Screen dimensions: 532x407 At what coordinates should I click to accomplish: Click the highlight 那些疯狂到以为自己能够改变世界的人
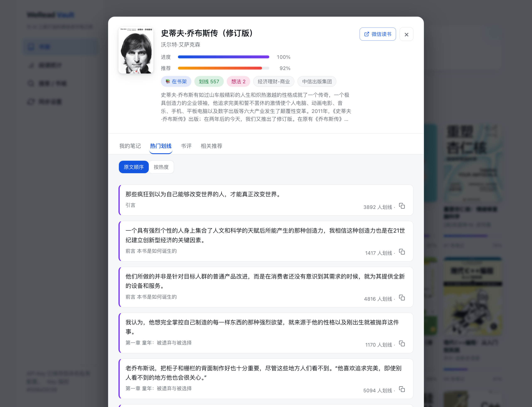(x=266, y=200)
